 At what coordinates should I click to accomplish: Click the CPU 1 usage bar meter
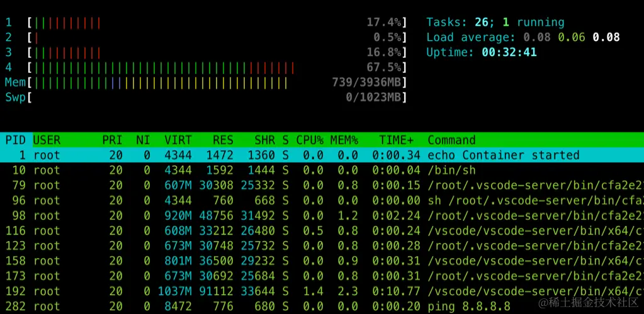pyautogui.click(x=218, y=23)
